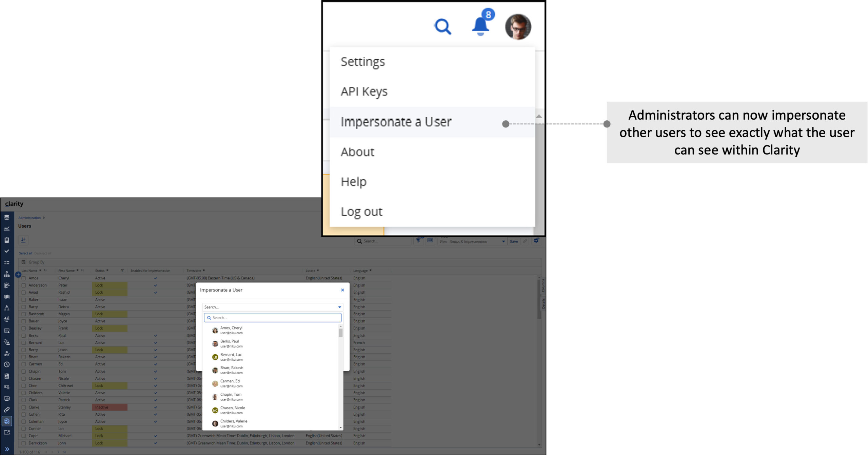Open the external window icon in sidebar
This screenshot has height=456, width=868.
[6, 432]
